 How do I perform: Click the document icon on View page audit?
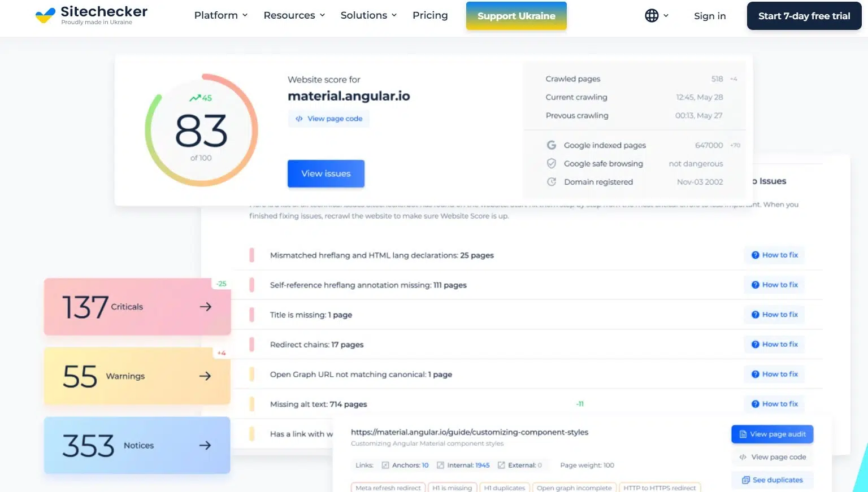(x=743, y=434)
